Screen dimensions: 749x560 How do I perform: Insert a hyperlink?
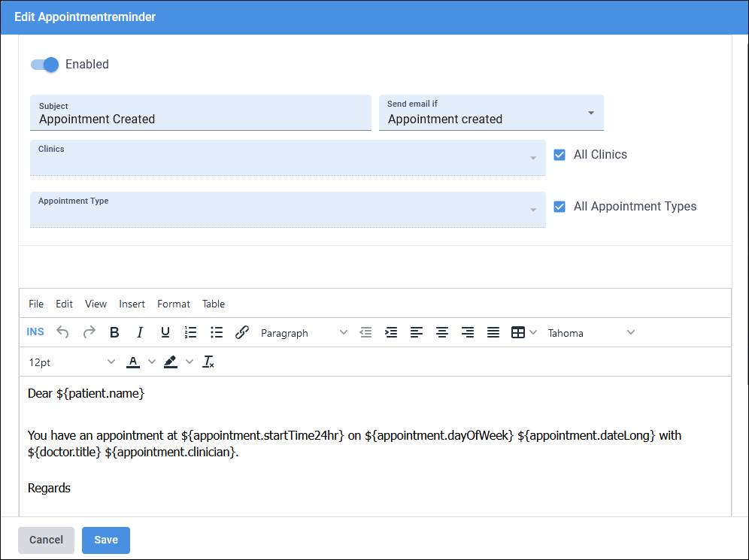click(x=241, y=332)
